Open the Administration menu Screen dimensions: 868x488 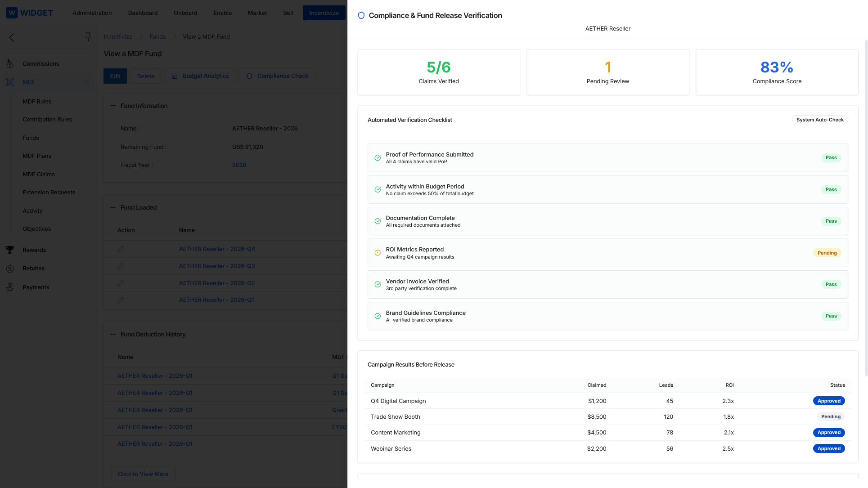[92, 13]
